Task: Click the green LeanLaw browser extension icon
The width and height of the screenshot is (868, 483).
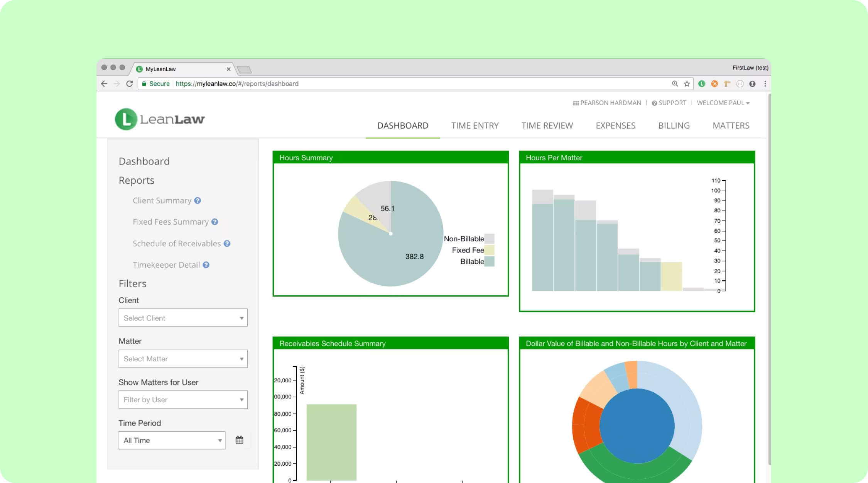Action: point(702,83)
